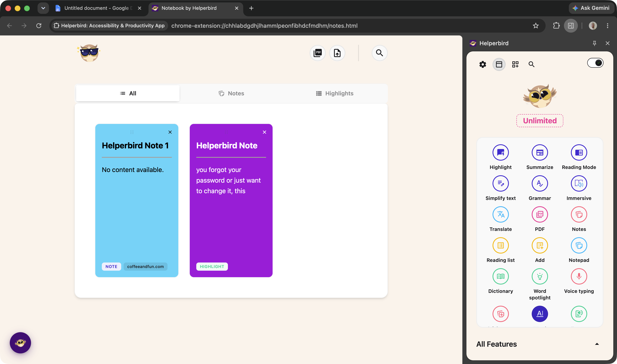617x364 pixels.
Task: Open the Summarize feature
Action: pyautogui.click(x=540, y=152)
